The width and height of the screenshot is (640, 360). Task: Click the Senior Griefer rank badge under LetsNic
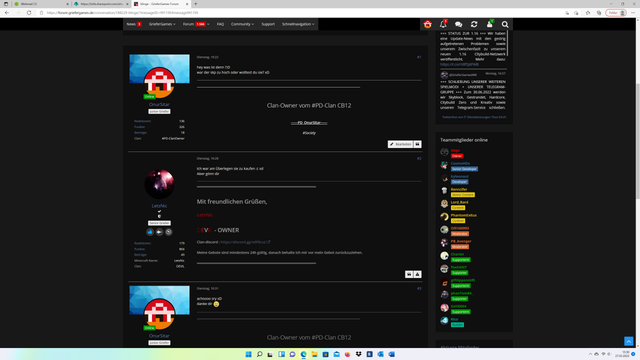click(159, 223)
